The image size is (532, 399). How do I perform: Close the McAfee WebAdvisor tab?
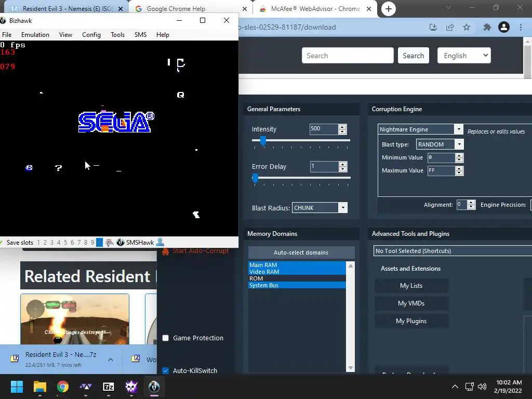coord(369,9)
